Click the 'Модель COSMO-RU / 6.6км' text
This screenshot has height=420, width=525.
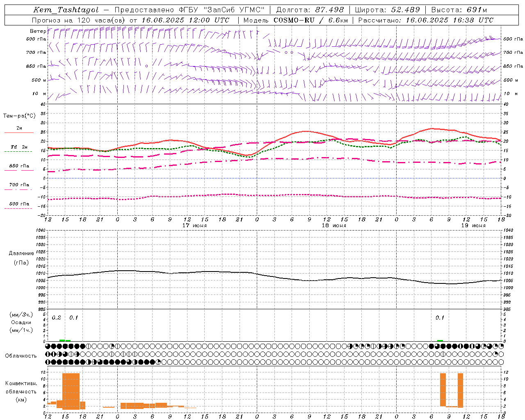(296, 20)
